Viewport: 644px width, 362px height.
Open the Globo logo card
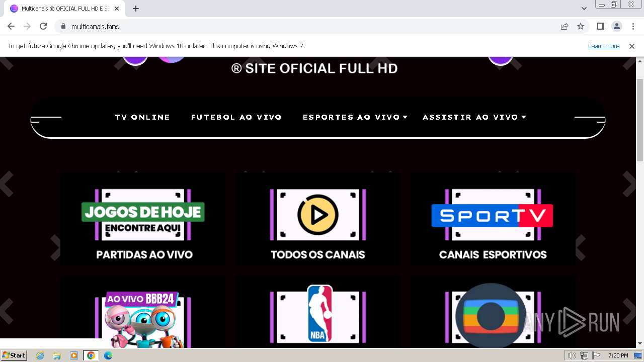coord(493,313)
